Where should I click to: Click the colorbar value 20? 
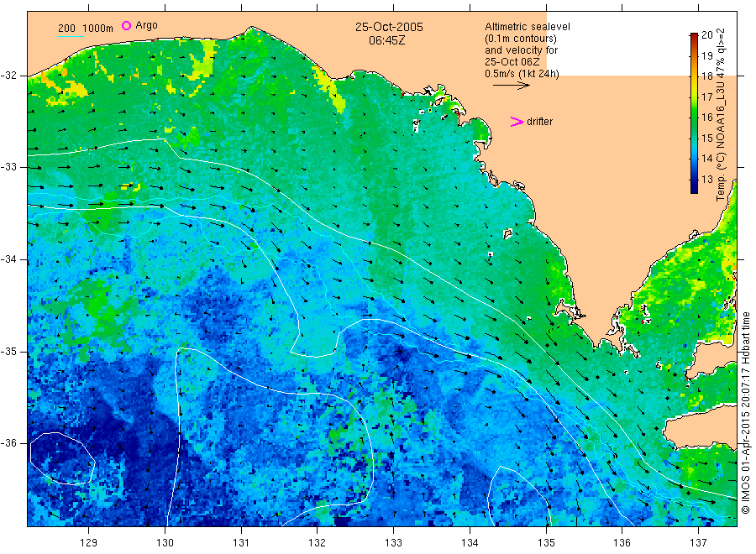(x=706, y=34)
